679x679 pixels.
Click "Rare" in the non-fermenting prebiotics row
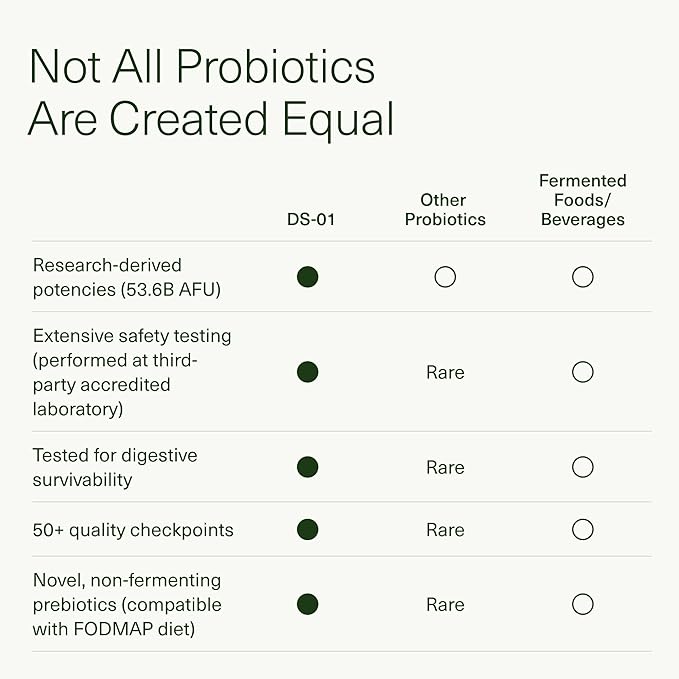pyautogui.click(x=445, y=604)
